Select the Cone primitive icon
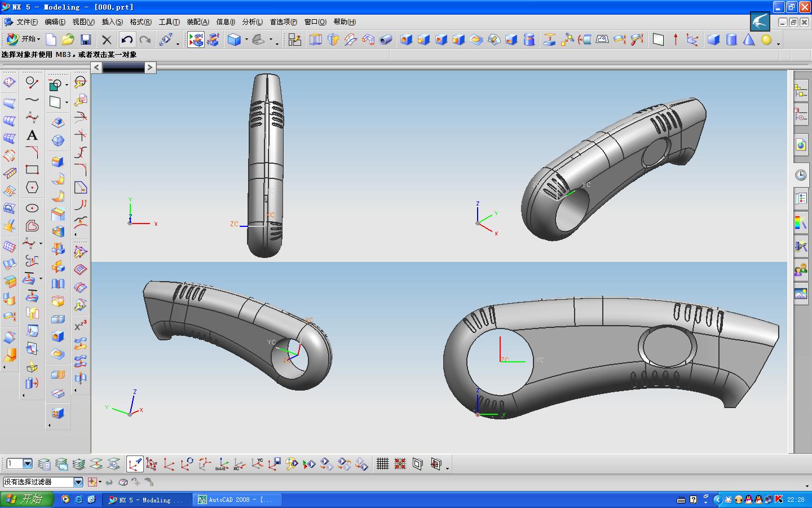The image size is (812, 508). click(749, 40)
